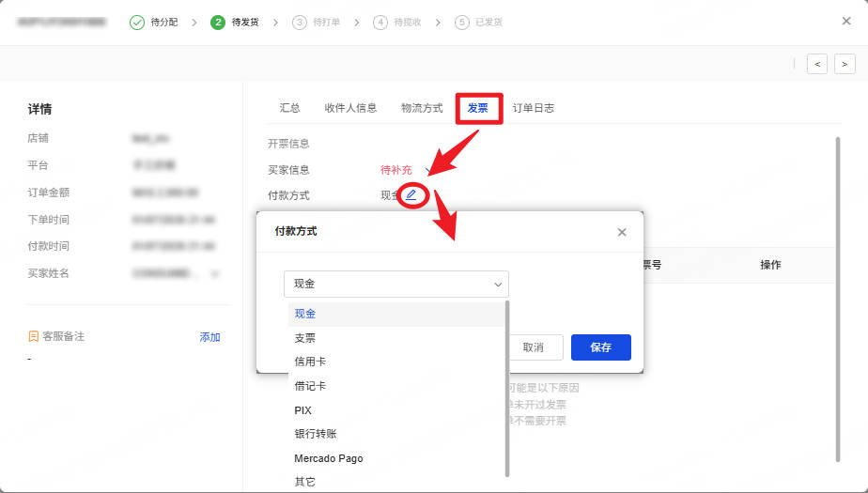Click step 4 待揽收 indicator
The height and width of the screenshot is (493, 868).
coord(380,23)
